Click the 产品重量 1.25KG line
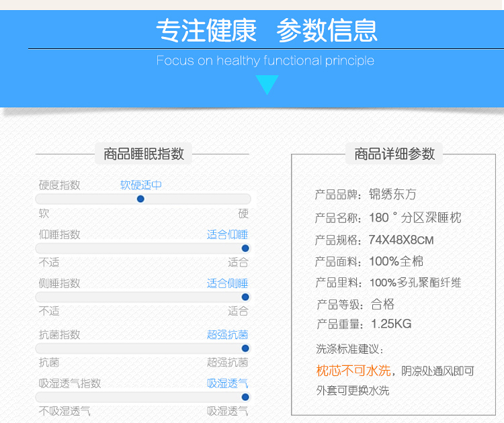504x423 pixels. [364, 324]
